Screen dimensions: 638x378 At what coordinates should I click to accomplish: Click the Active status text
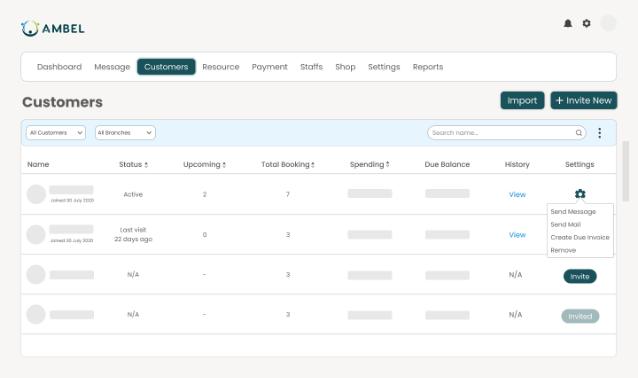click(x=133, y=194)
